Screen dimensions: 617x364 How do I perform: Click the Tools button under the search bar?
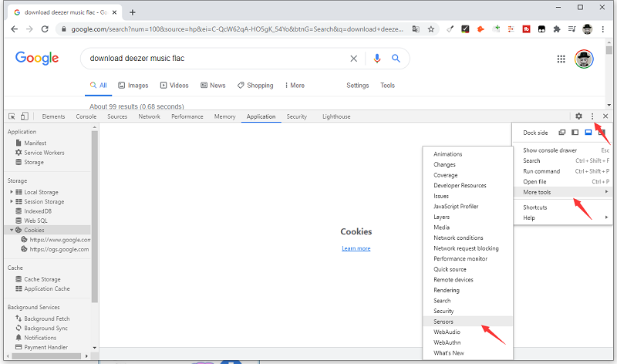coord(387,86)
